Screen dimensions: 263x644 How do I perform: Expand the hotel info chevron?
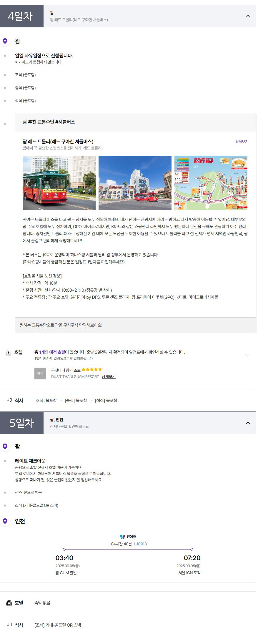pos(247,355)
